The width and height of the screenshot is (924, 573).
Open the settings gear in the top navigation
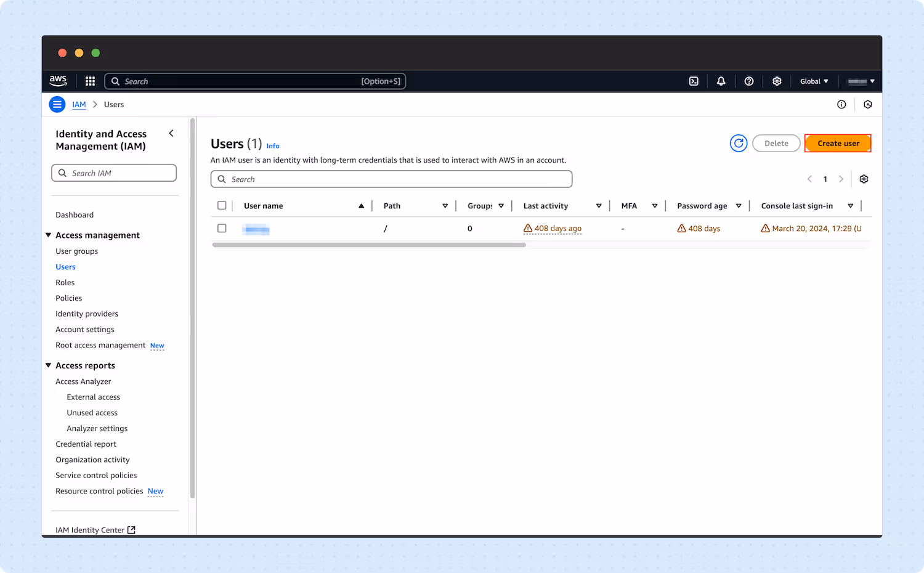tap(777, 81)
